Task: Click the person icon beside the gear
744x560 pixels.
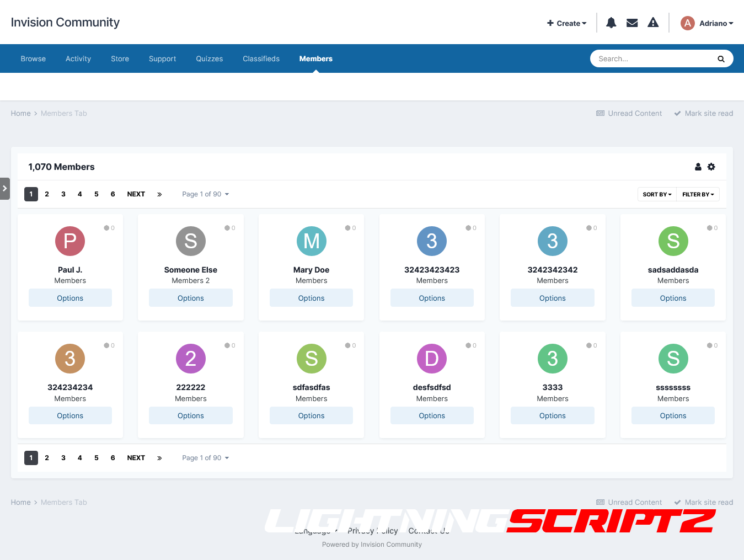Action: 698,167
